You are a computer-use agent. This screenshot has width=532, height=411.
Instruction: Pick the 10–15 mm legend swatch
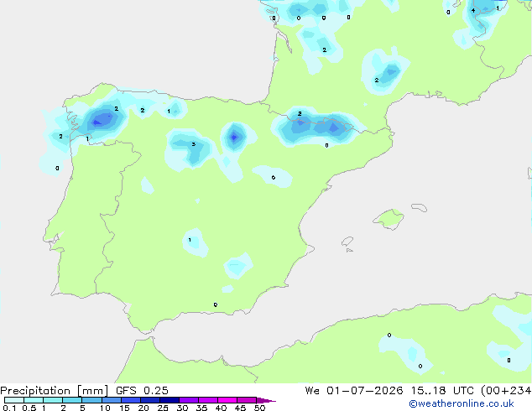tap(111, 400)
